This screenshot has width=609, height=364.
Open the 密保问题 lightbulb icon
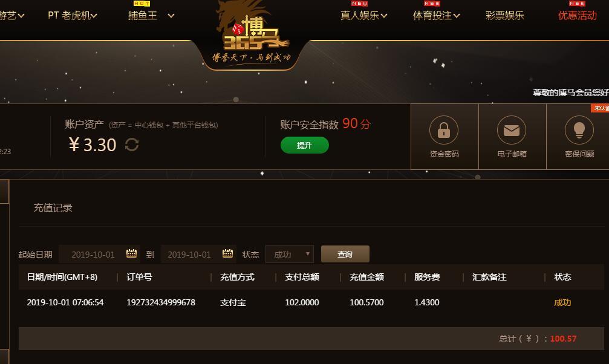(579, 130)
